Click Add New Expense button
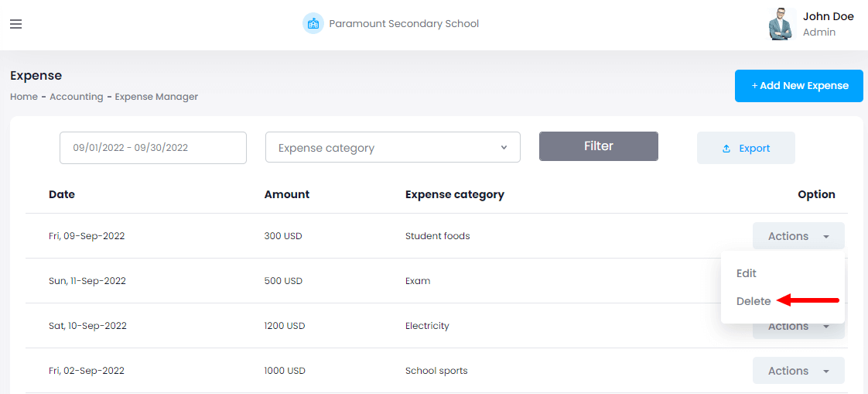Screen dimensions: 868x394 pyautogui.click(x=798, y=86)
